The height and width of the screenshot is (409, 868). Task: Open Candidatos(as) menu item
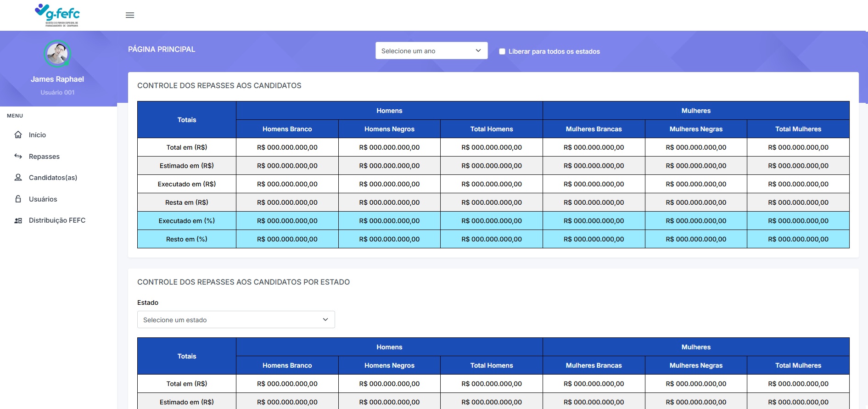53,178
